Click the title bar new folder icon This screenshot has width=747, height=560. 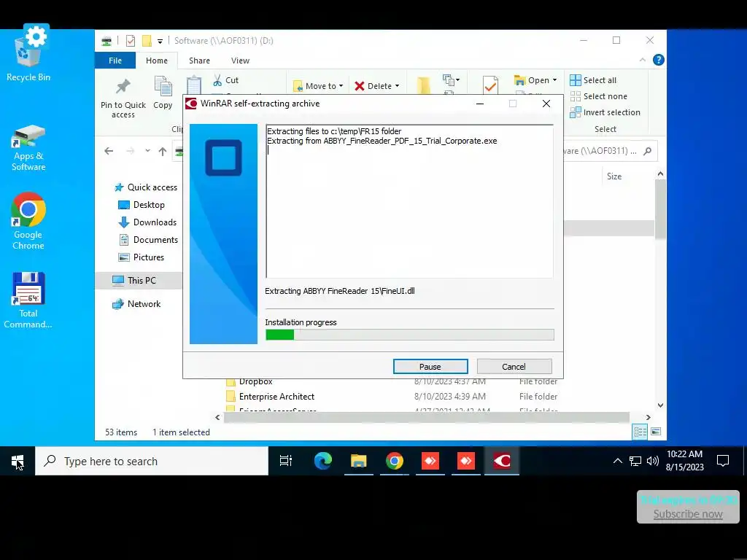pyautogui.click(x=147, y=41)
